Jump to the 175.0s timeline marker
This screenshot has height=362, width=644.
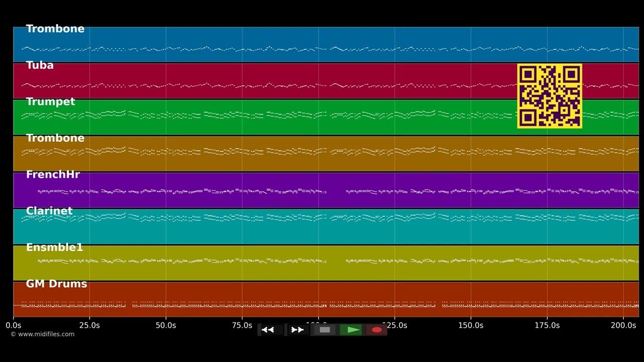[x=547, y=325]
